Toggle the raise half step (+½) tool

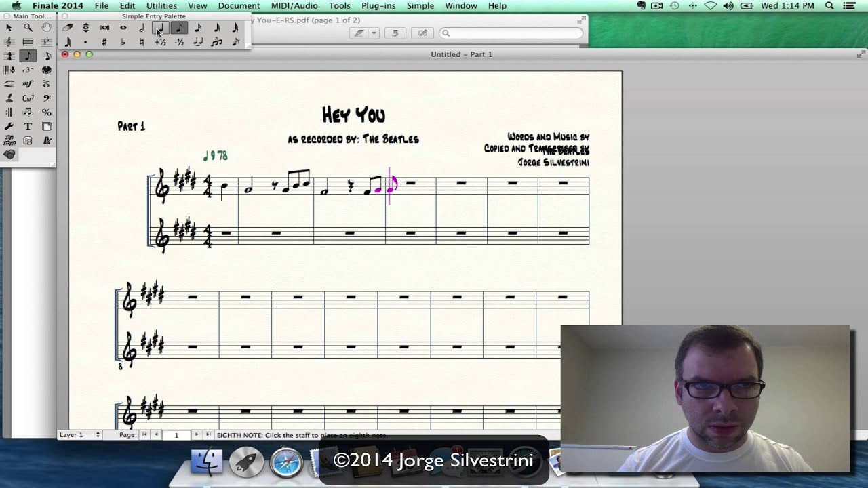tap(160, 42)
